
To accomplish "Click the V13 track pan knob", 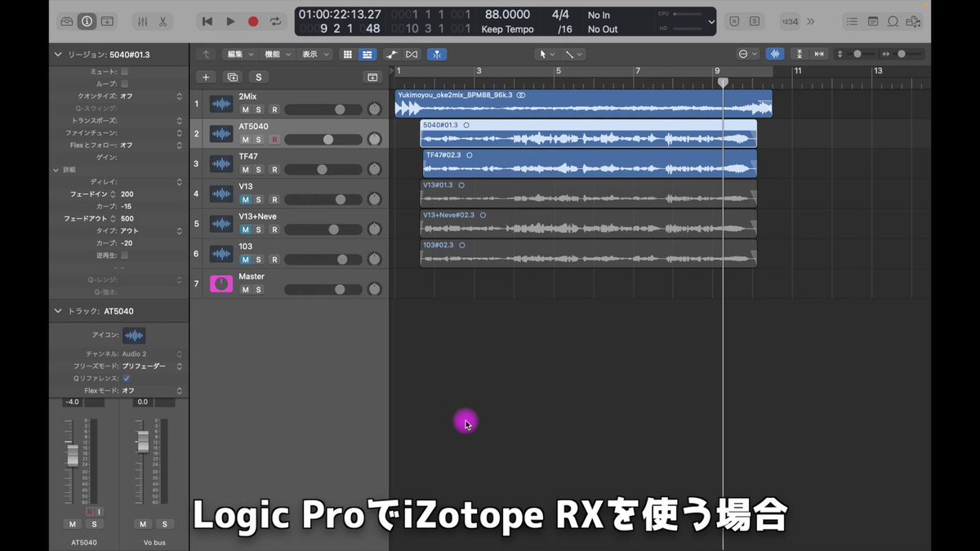I will tap(374, 199).
